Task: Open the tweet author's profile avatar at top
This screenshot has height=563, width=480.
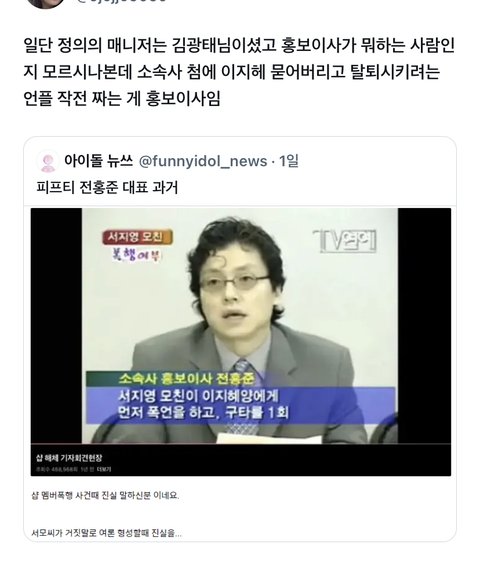Action: [46, 2]
